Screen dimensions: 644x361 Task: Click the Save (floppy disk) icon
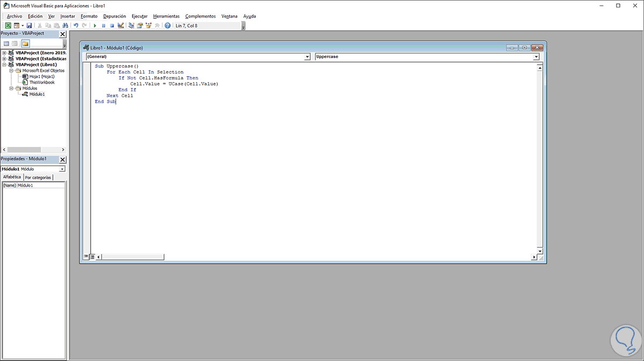[x=29, y=25]
